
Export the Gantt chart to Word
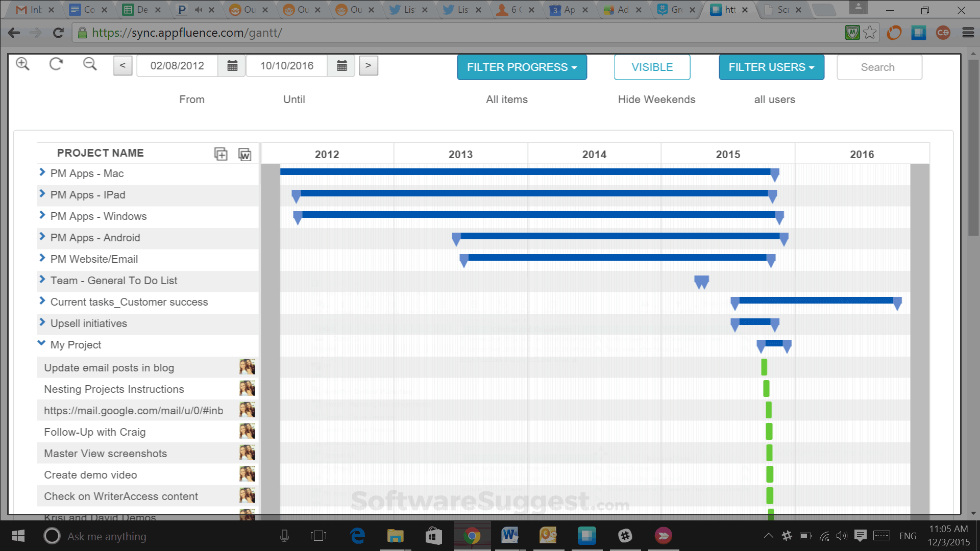(x=246, y=155)
